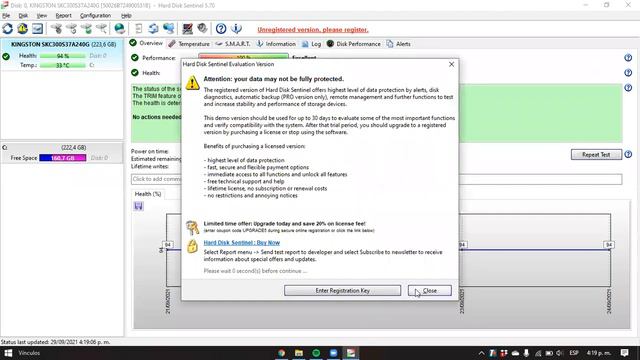Click the help icon beside Health row

628,73
